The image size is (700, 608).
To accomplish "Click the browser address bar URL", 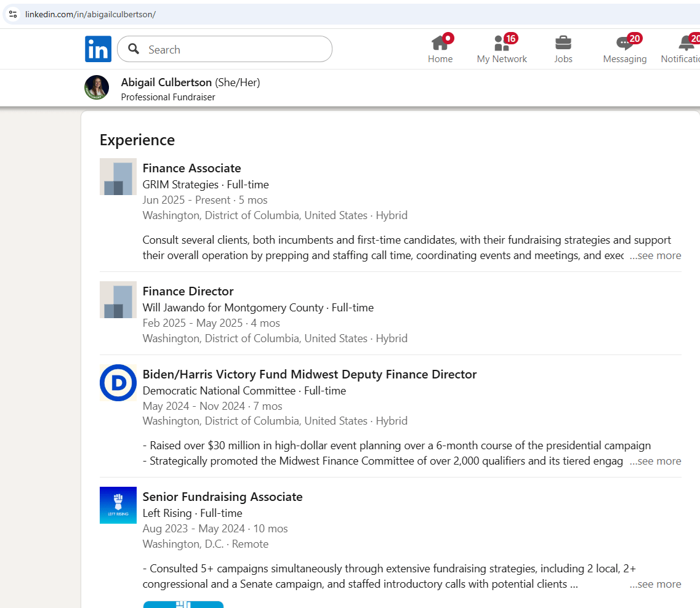I will click(91, 14).
